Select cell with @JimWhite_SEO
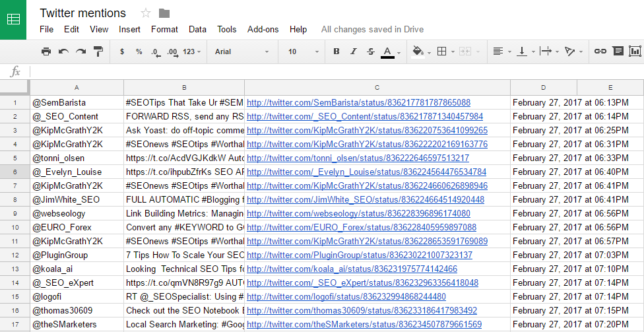The image size is (644, 332). click(x=77, y=200)
